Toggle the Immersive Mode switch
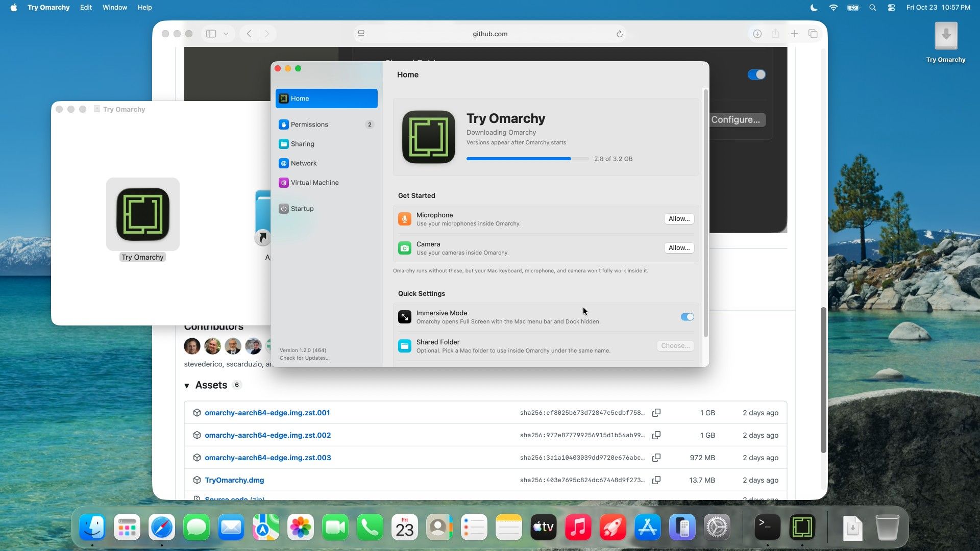This screenshot has width=980, height=551. [687, 317]
